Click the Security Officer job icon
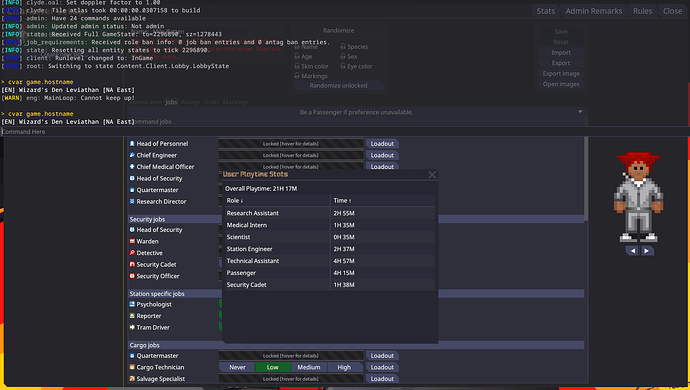The image size is (690, 390). pos(132,276)
